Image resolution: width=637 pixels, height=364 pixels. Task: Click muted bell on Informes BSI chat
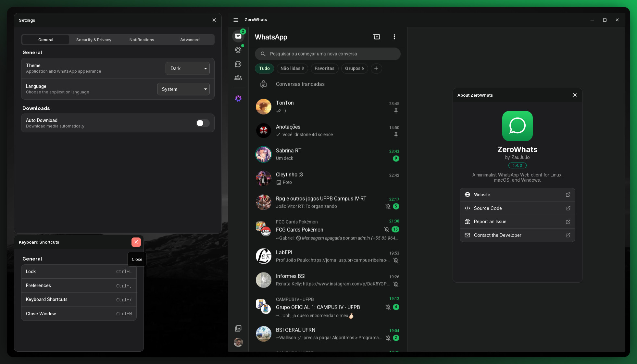[396, 284]
